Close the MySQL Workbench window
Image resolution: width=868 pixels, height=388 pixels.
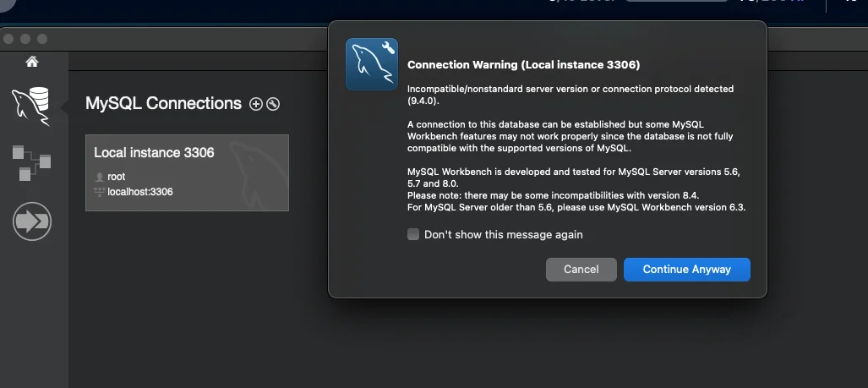tap(8, 39)
